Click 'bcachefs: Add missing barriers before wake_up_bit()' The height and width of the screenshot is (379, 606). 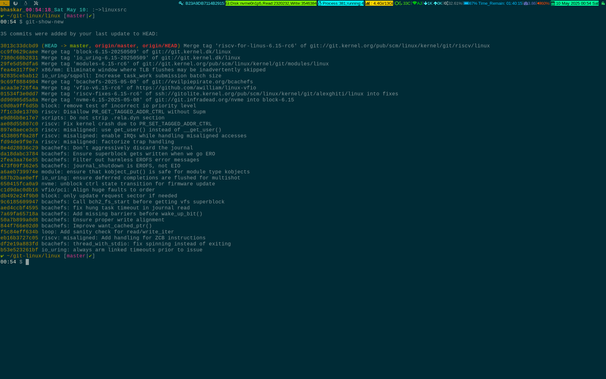(122, 214)
